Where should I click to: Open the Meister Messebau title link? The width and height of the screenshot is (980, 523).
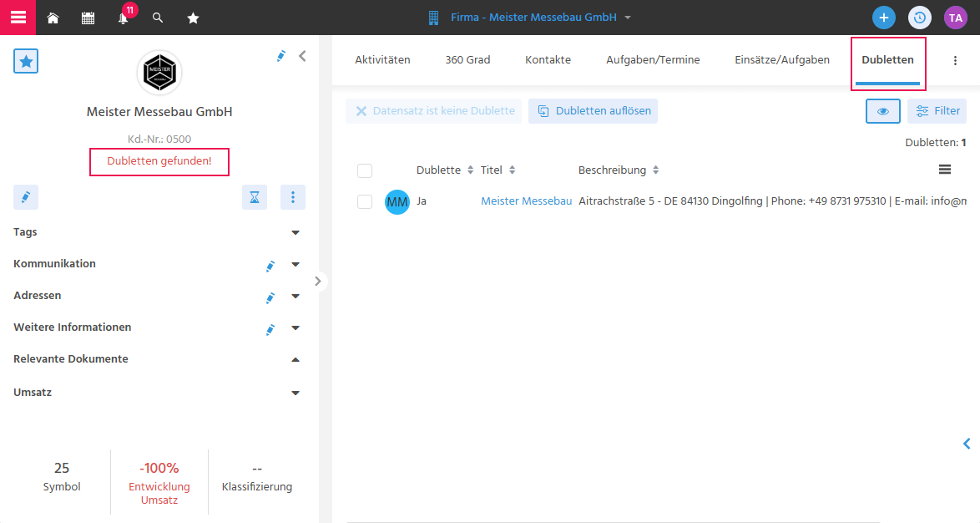pos(526,201)
